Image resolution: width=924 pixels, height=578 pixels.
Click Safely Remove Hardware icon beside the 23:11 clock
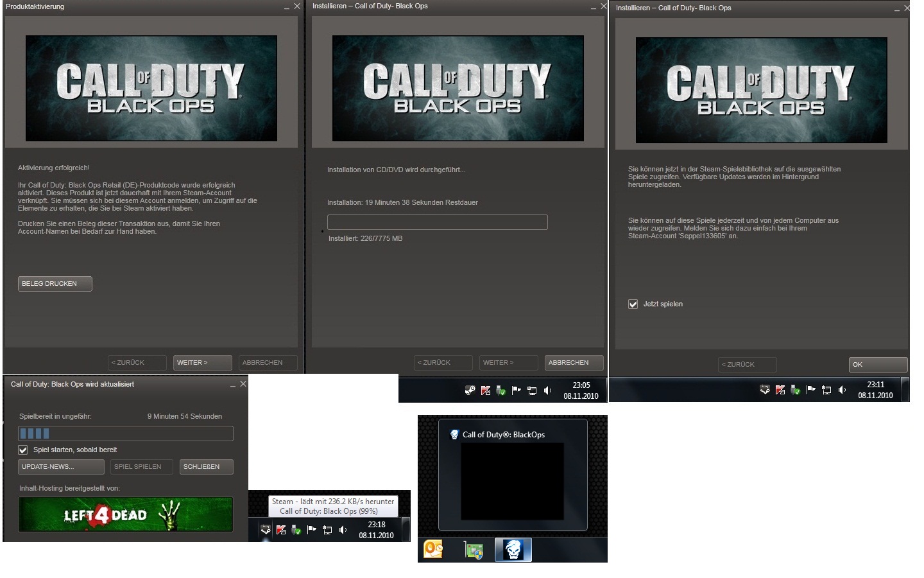point(796,389)
